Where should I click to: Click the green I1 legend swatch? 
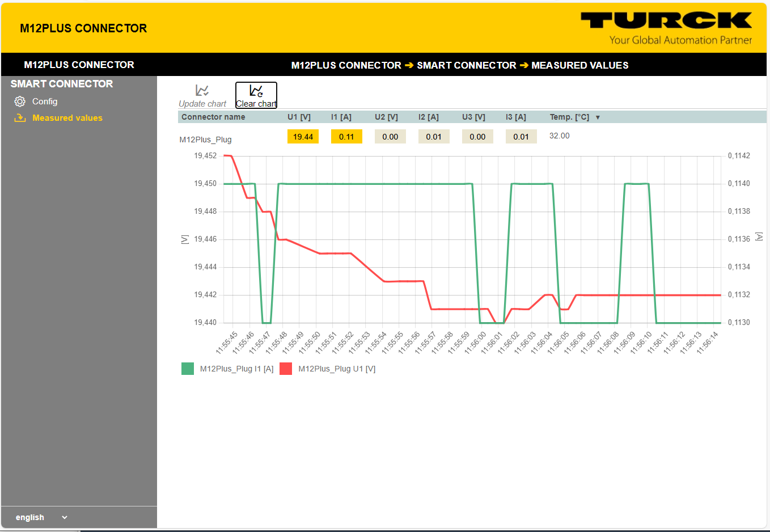point(188,369)
